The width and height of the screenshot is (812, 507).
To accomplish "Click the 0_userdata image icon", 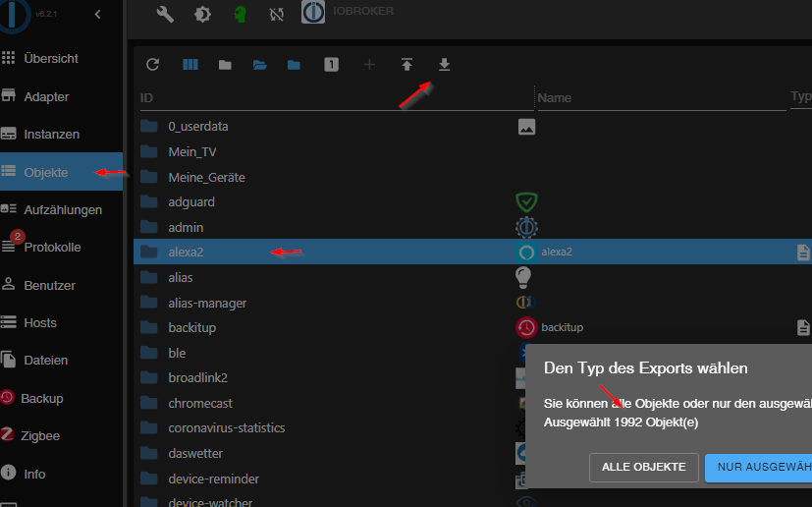I will [526, 127].
